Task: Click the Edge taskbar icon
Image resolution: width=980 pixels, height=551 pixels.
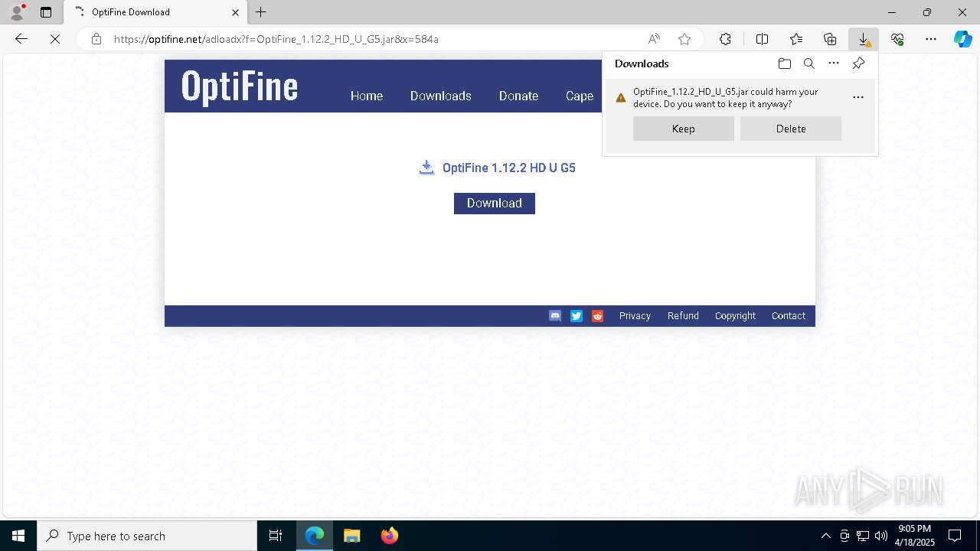Action: (315, 536)
